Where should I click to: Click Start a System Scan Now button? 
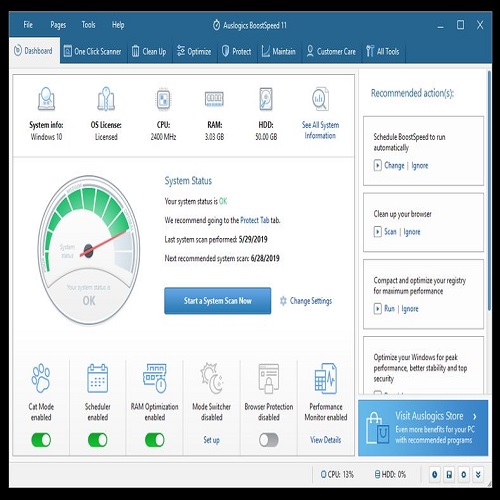[218, 301]
